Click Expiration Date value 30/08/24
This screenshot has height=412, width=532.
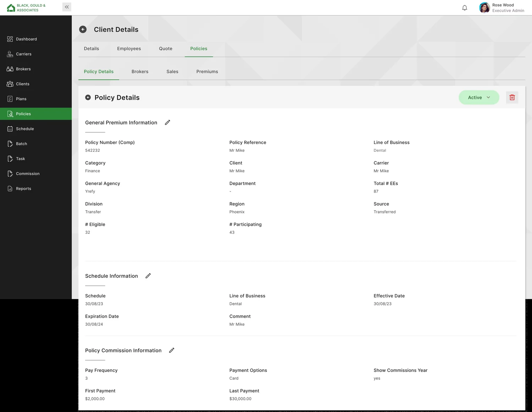tap(94, 324)
